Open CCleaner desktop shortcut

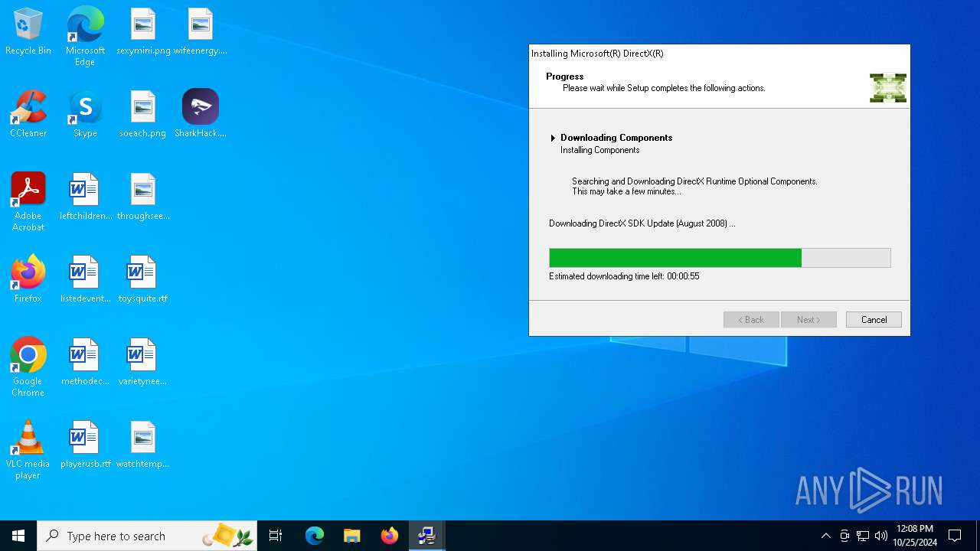[28, 113]
